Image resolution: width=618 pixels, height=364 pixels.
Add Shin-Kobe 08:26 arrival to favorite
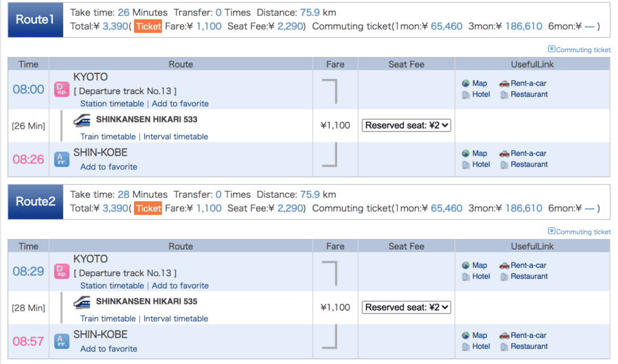(x=108, y=167)
